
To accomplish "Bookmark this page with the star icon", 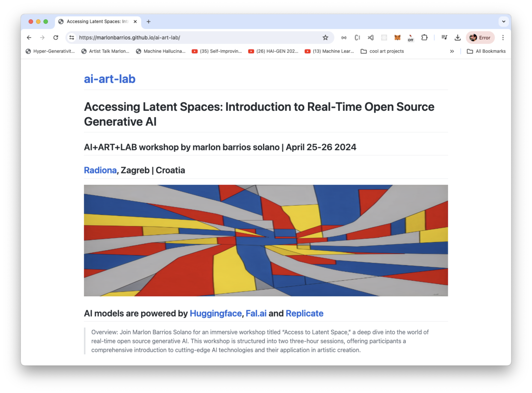I will [325, 38].
